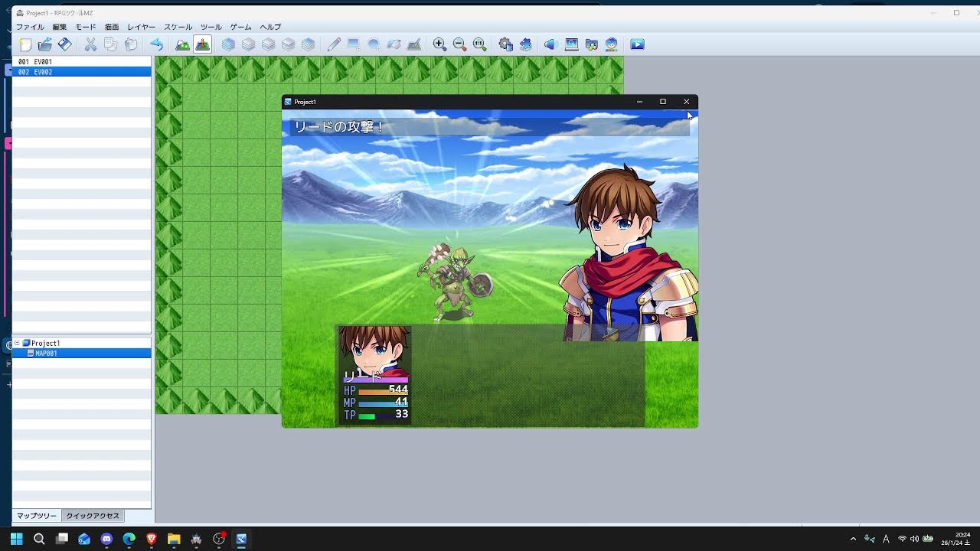Open the Plugin Manager puzzle icon
Screen dimensions: 980x551
[x=525, y=44]
